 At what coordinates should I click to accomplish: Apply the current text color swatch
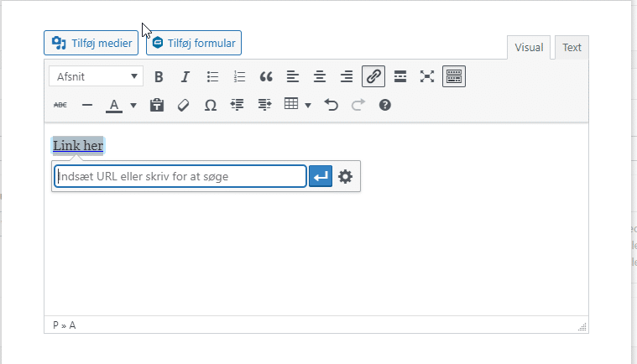point(114,106)
